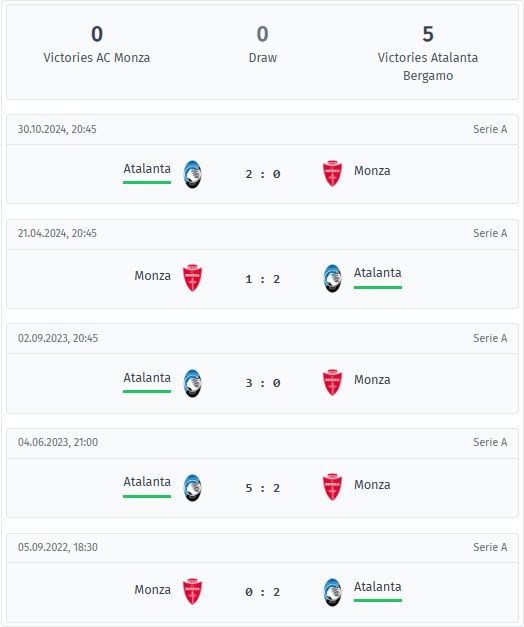Click Victories Atalanta Bergamo counter
524x627 pixels.
tap(428, 53)
